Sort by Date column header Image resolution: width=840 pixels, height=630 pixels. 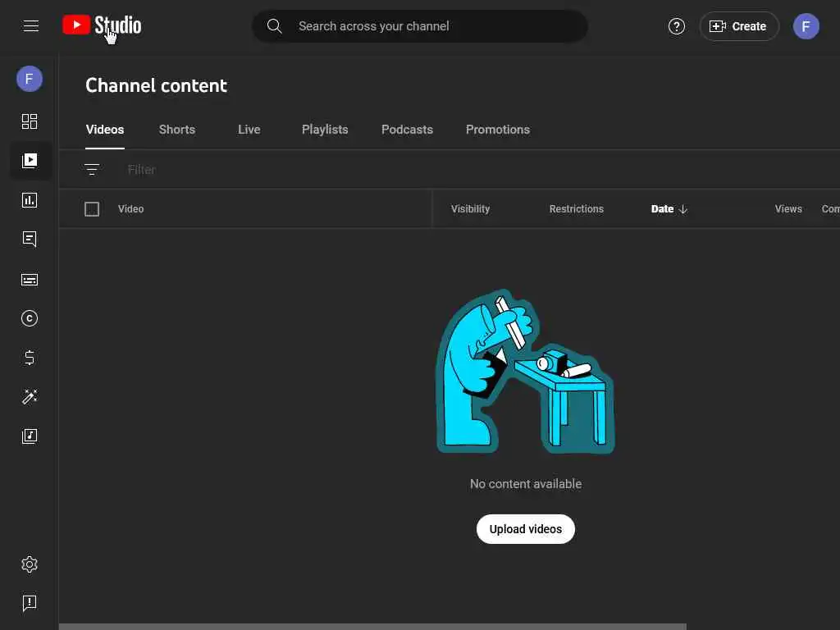(x=669, y=209)
